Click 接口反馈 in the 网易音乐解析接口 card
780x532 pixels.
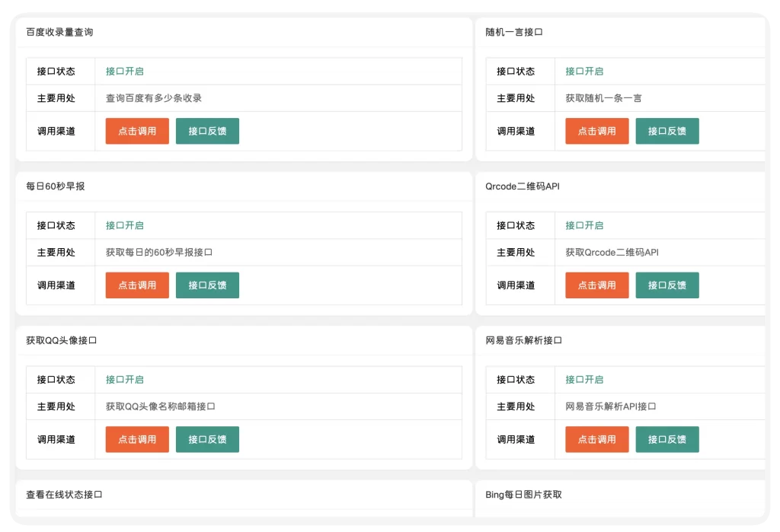(667, 439)
